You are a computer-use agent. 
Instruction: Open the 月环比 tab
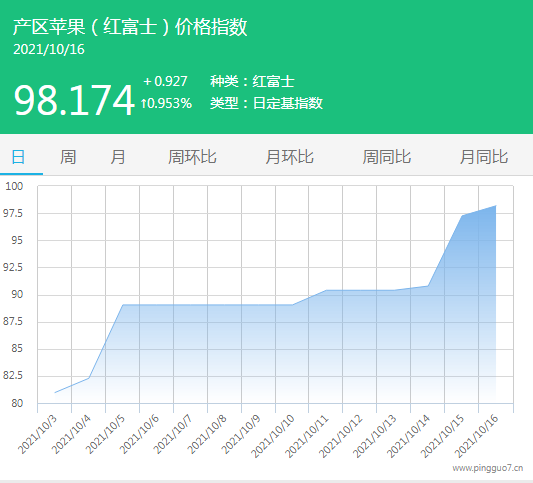coord(289,157)
